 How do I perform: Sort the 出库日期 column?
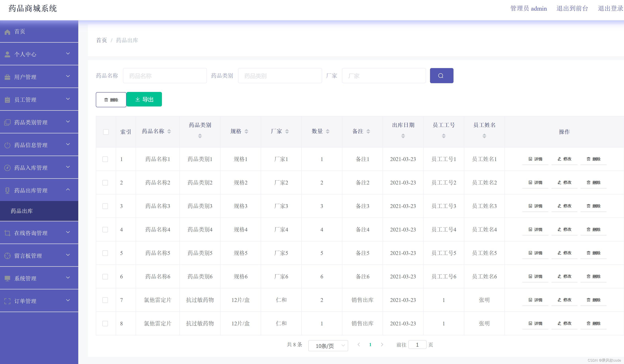tap(403, 136)
